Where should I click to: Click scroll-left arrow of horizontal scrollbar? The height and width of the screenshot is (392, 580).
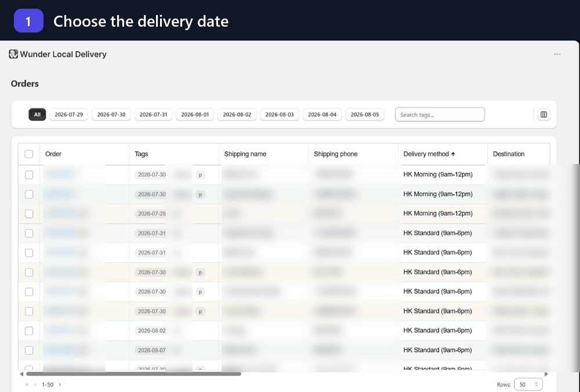point(21,374)
